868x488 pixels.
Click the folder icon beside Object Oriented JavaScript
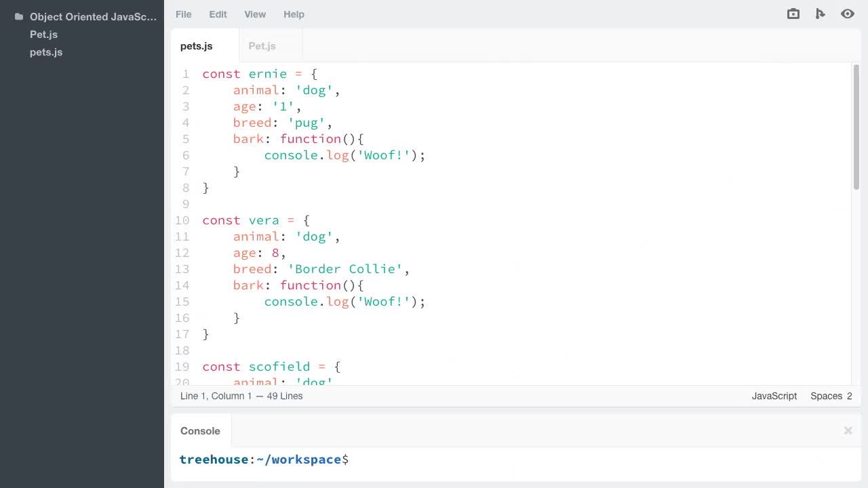18,16
